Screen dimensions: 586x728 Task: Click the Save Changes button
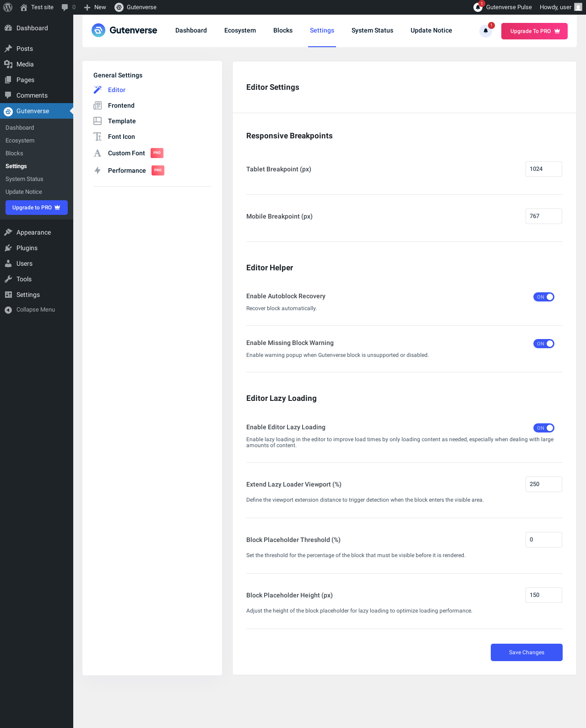click(x=526, y=652)
